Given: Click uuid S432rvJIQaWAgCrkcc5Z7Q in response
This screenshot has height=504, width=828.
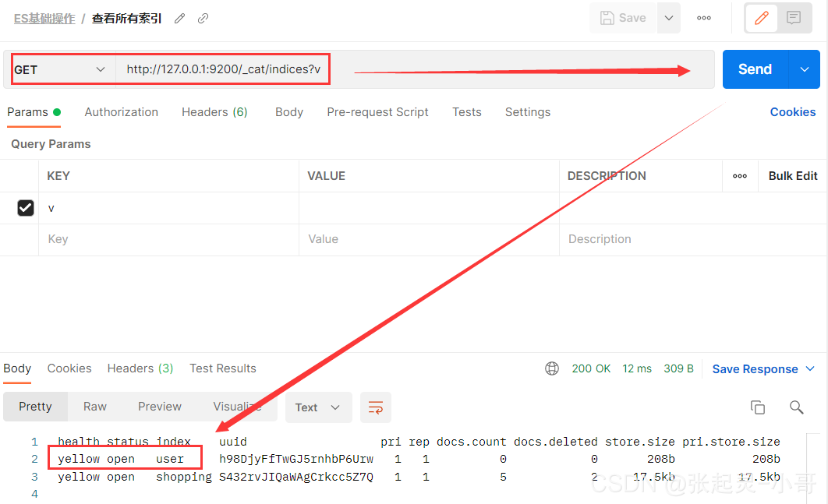Looking at the screenshot, I should tap(296, 477).
